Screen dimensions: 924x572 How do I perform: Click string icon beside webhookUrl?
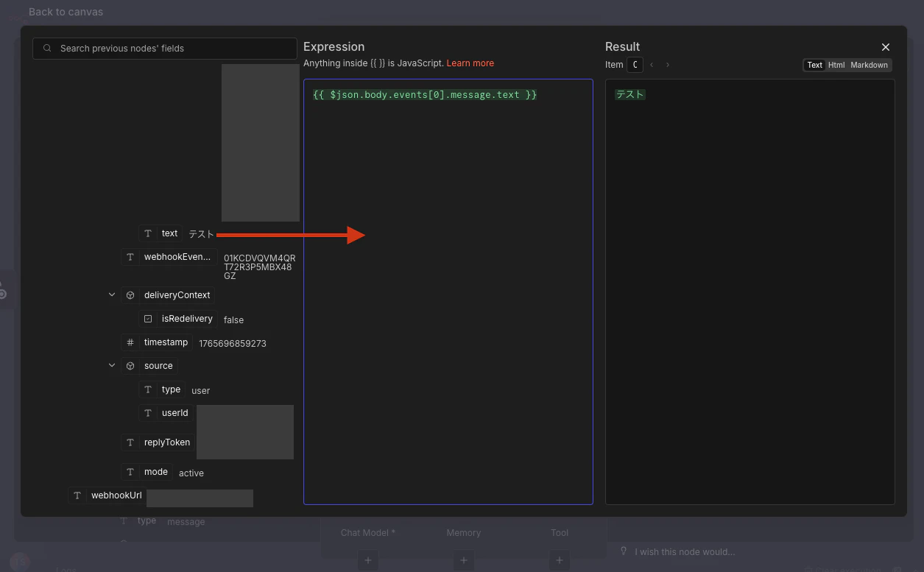coord(77,495)
